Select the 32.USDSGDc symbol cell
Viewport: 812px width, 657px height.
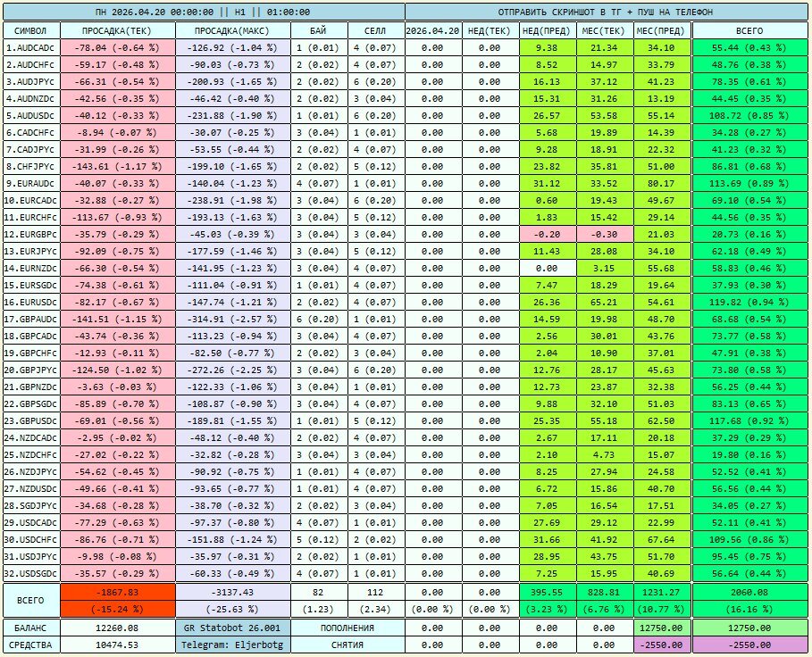click(x=31, y=573)
